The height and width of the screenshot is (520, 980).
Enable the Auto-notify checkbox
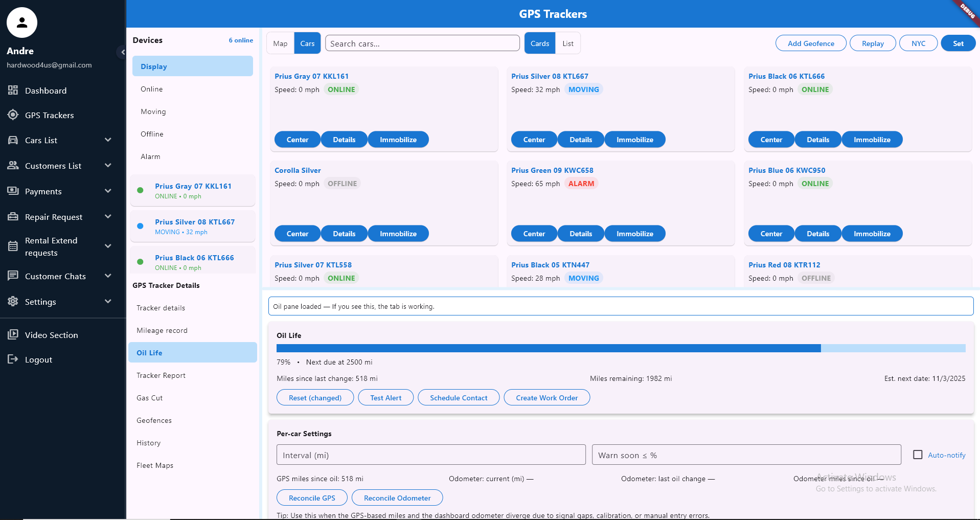pos(918,455)
